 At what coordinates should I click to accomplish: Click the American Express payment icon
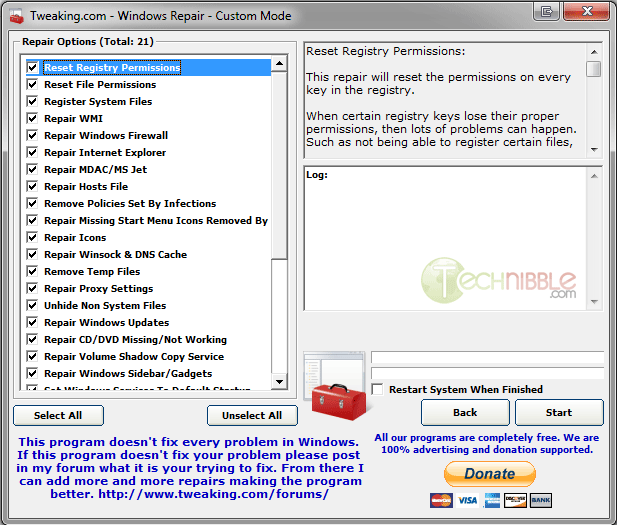pyautogui.click(x=492, y=500)
